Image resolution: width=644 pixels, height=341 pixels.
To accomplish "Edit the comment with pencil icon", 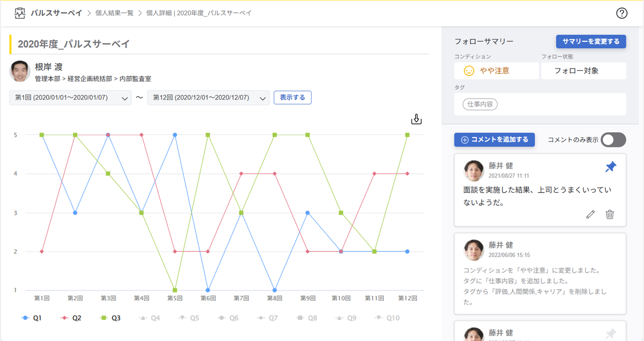I will pyautogui.click(x=591, y=215).
